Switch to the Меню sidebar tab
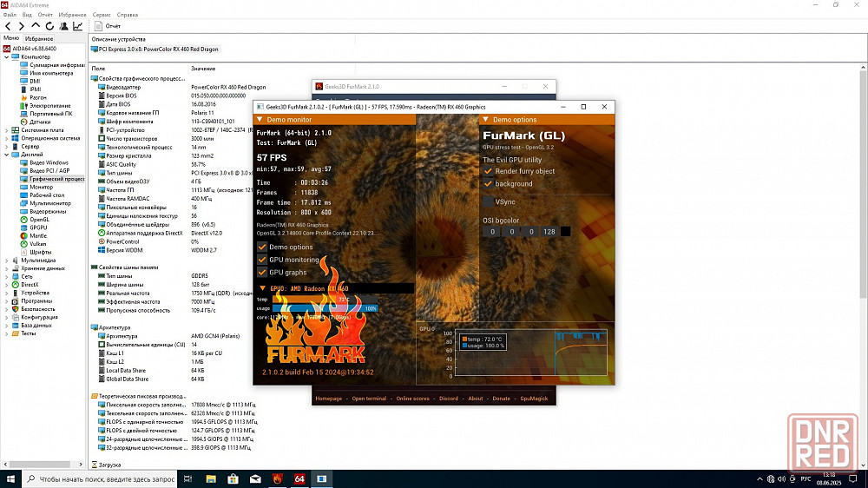The height and width of the screenshot is (488, 868). pyautogui.click(x=11, y=38)
